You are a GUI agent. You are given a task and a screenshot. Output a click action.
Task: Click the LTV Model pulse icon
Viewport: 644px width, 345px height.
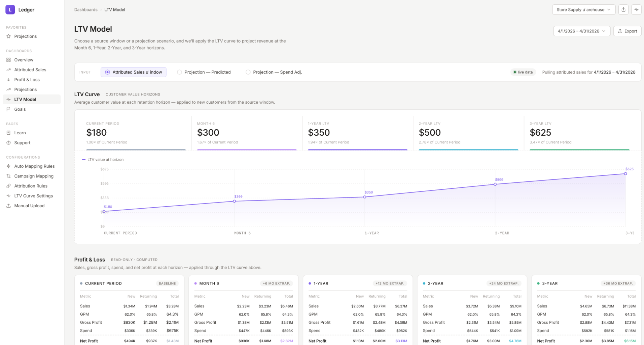click(9, 99)
